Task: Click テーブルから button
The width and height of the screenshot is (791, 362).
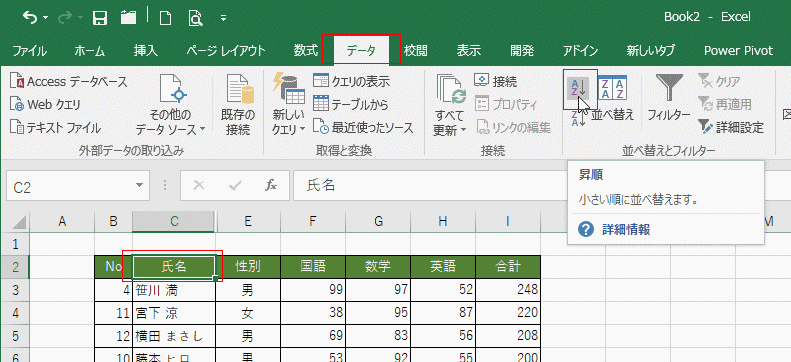Action: click(351, 104)
